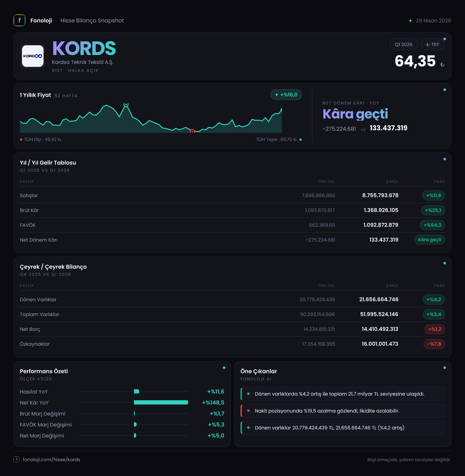Click the +%148,5 value for Net Kâr YoY

[x=213, y=403]
